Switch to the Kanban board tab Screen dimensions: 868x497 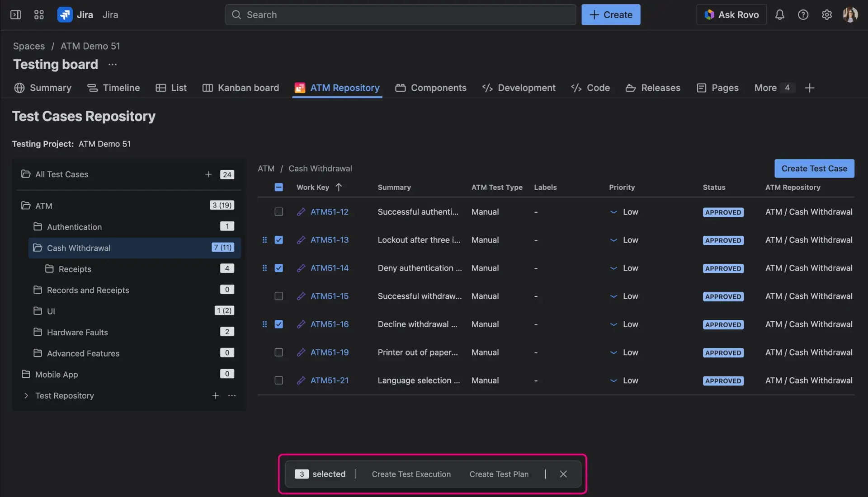[x=241, y=88]
